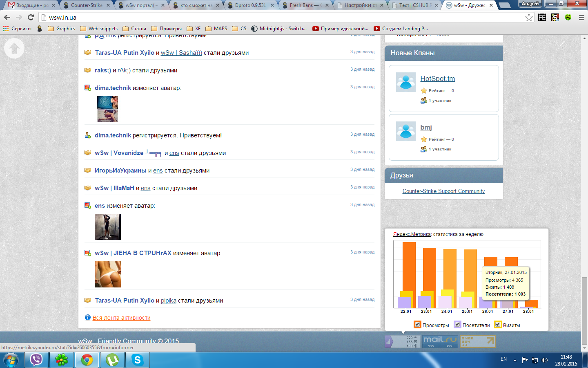Launch Viber from the taskbar
588x368 pixels.
pyautogui.click(x=36, y=360)
